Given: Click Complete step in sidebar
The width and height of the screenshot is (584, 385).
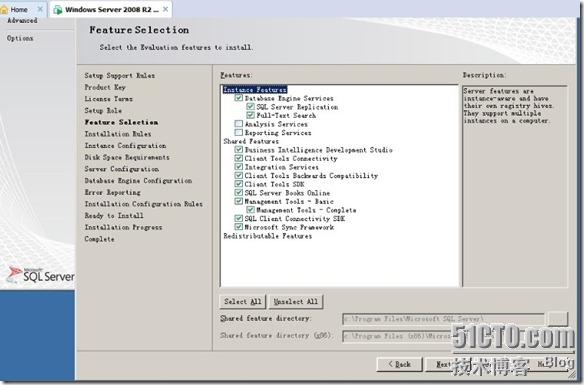Looking at the screenshot, I should (x=99, y=239).
